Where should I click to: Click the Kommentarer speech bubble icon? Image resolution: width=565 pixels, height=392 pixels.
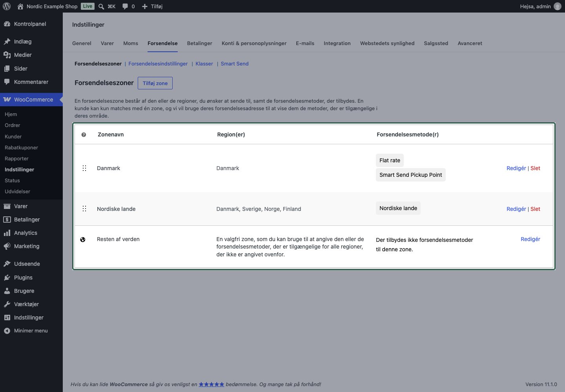click(7, 82)
